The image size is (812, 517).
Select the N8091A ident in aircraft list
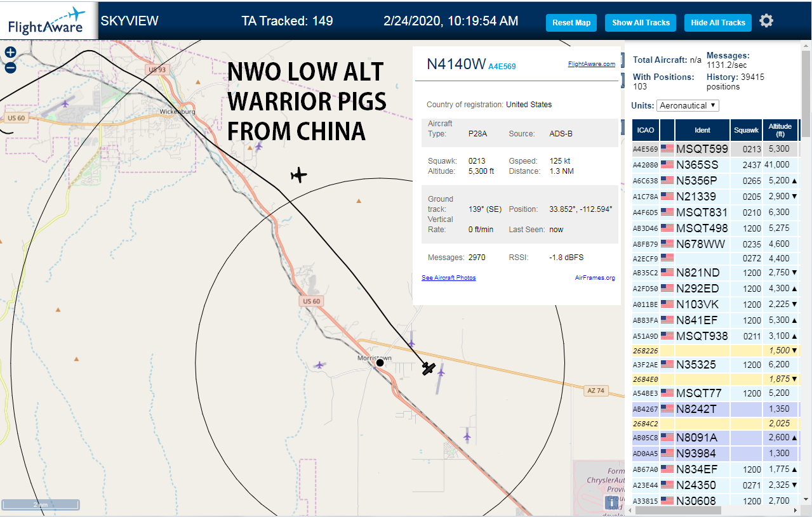[x=696, y=438]
